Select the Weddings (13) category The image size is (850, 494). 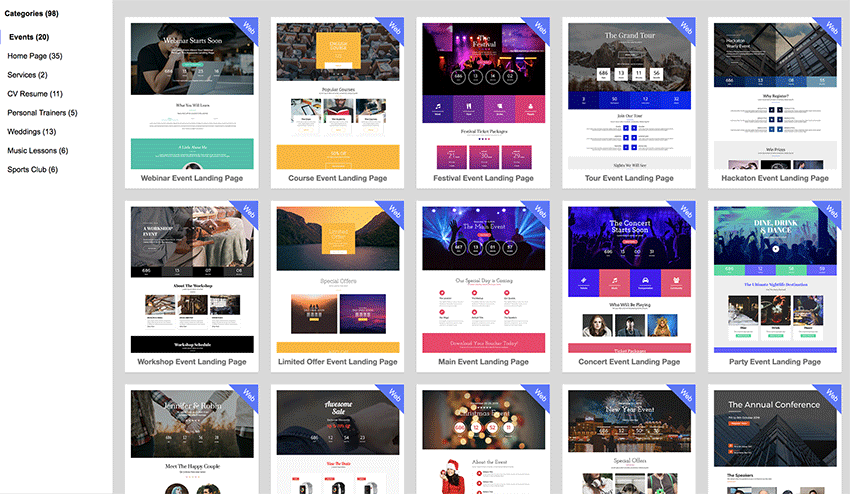click(x=31, y=132)
